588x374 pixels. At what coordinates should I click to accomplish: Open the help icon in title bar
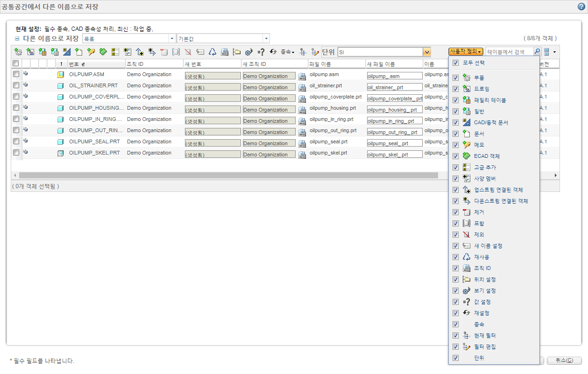coord(581,7)
